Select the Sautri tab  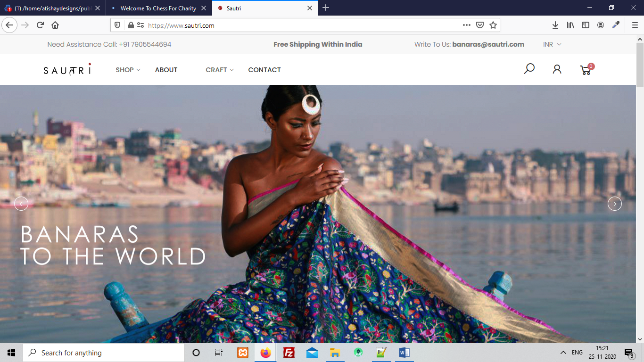[x=264, y=8]
